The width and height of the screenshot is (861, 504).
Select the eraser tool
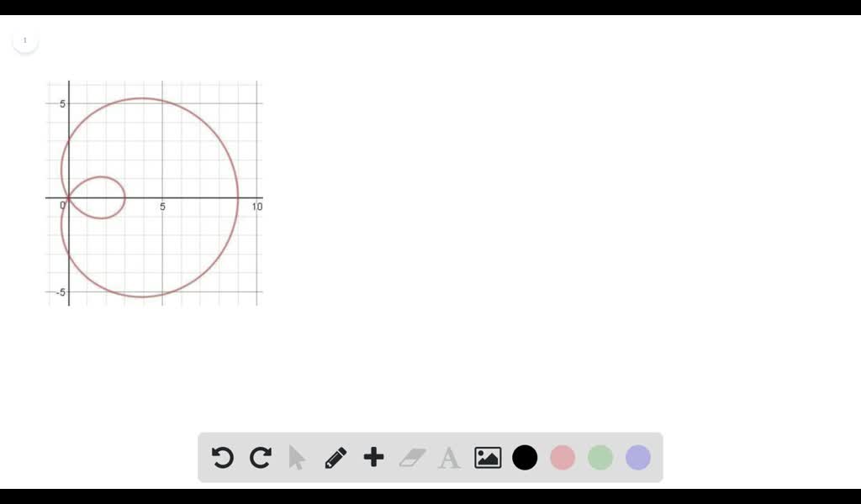[x=410, y=457]
